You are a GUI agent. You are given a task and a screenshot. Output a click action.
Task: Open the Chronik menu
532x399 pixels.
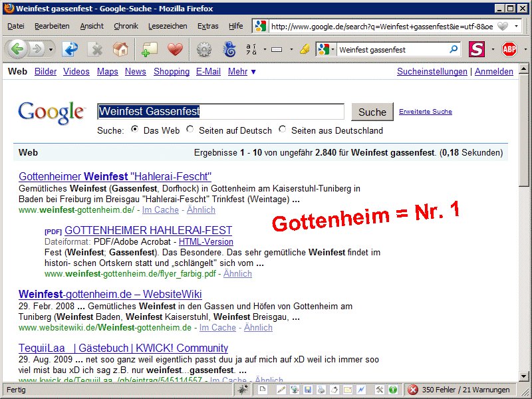pyautogui.click(x=126, y=26)
